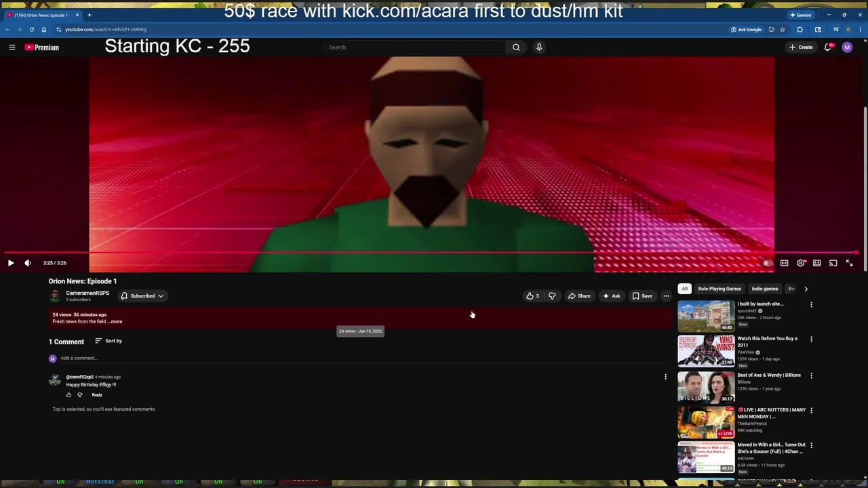Image resolution: width=868 pixels, height=488 pixels.
Task: Toggle the autoplay switch in player
Action: 767,263
